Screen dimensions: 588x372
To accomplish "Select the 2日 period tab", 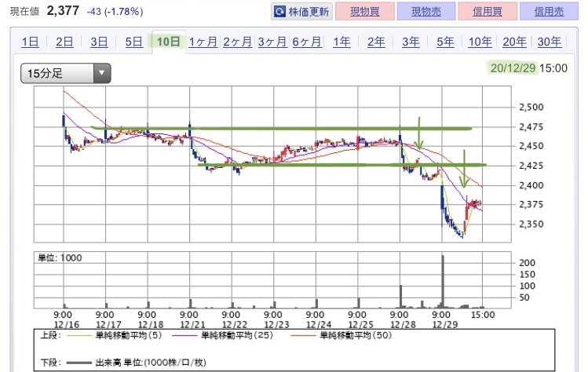I will point(64,42).
